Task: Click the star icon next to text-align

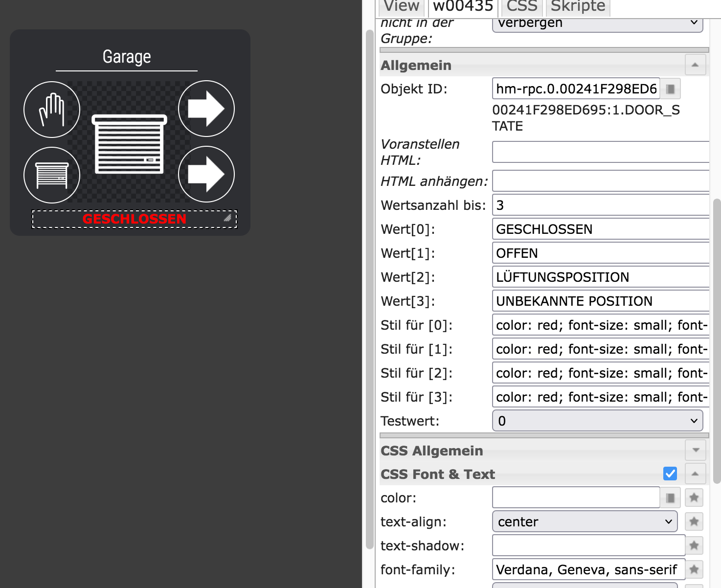Action: 694,522
